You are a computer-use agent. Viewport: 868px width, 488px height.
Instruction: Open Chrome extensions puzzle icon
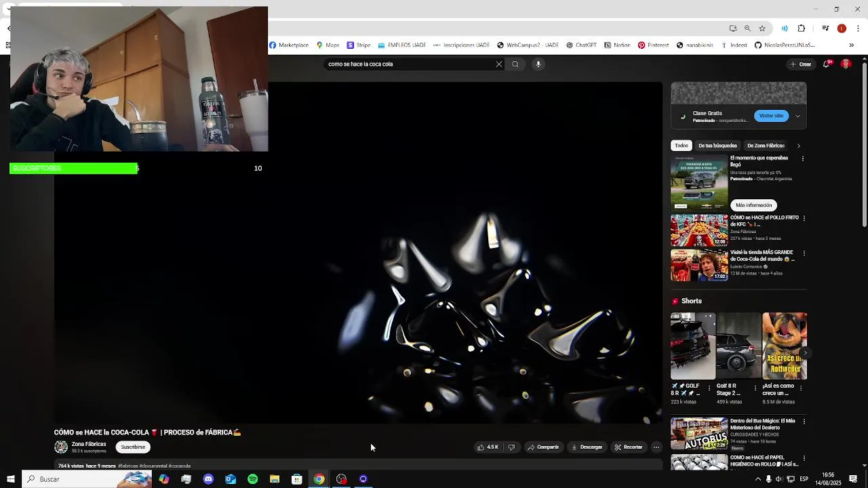point(802,28)
